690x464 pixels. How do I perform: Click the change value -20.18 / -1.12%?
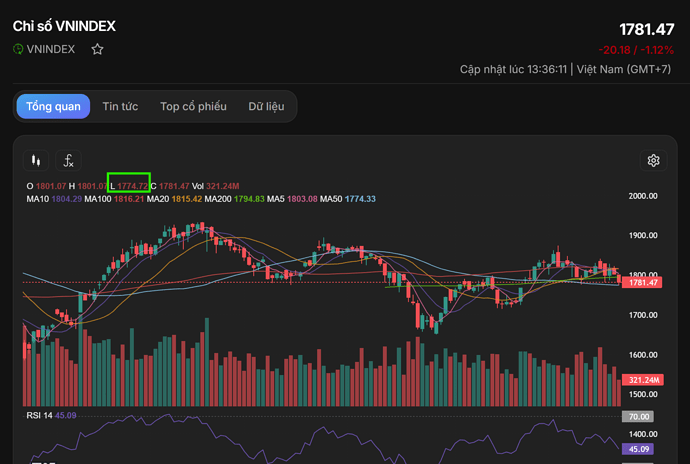[x=636, y=50]
